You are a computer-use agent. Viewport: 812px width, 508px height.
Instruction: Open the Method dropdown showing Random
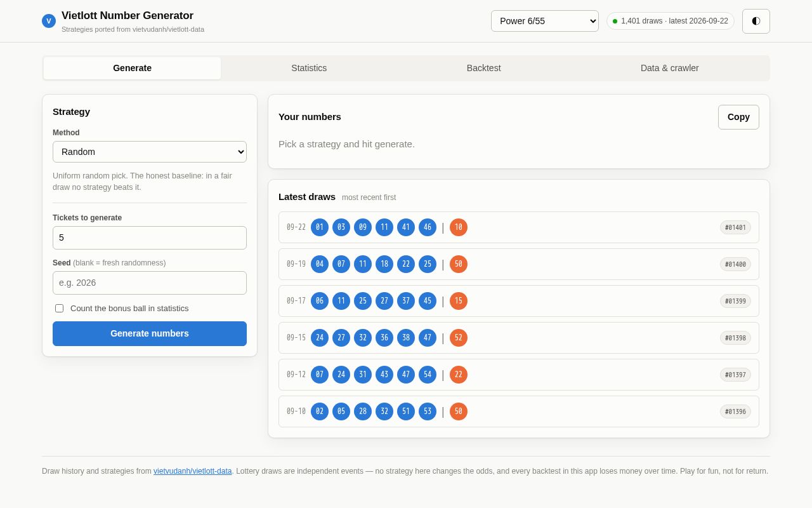click(x=150, y=152)
